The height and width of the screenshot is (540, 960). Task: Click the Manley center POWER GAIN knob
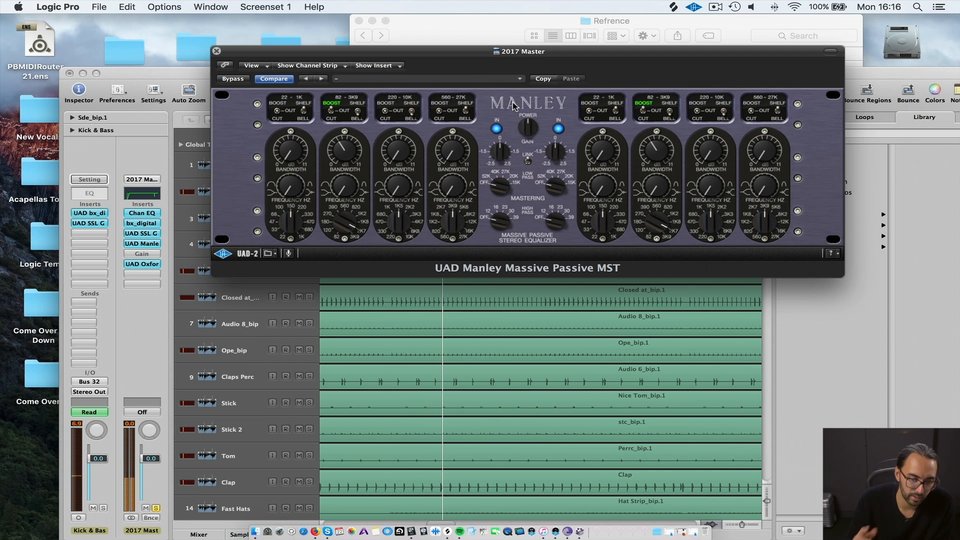coord(528,127)
